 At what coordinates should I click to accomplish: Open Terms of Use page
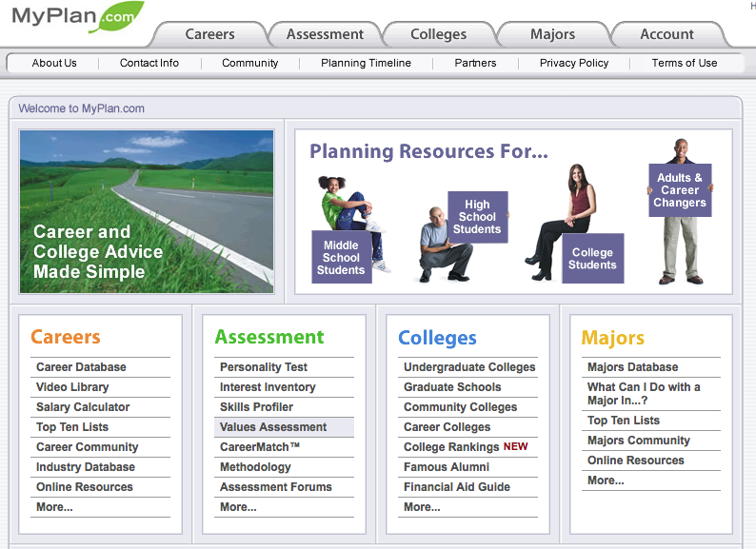tap(685, 63)
